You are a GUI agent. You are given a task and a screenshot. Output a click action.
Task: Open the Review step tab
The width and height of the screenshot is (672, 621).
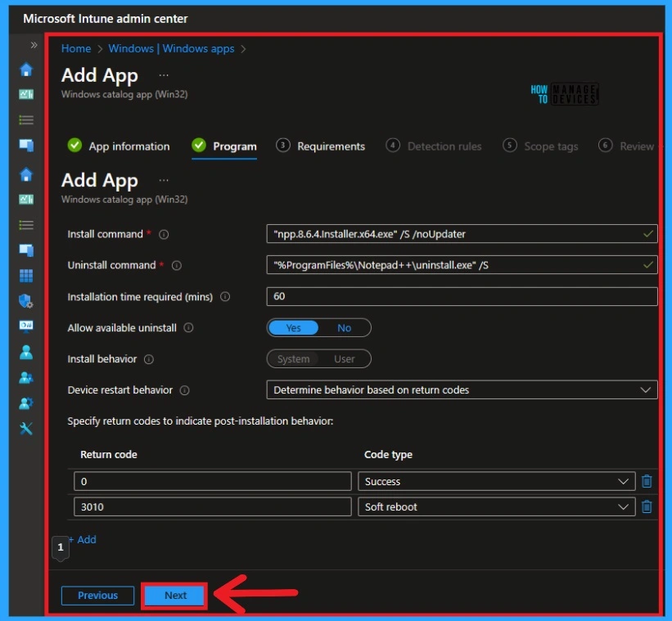[x=626, y=146]
